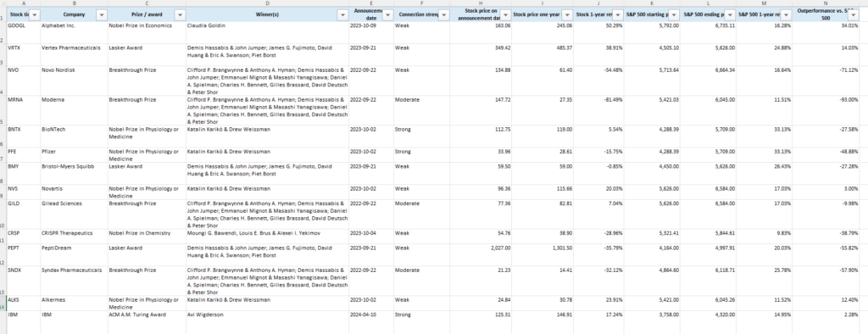Select the 50.29% stock return cell
Viewport: 868px width, 334px height.
(x=598, y=33)
